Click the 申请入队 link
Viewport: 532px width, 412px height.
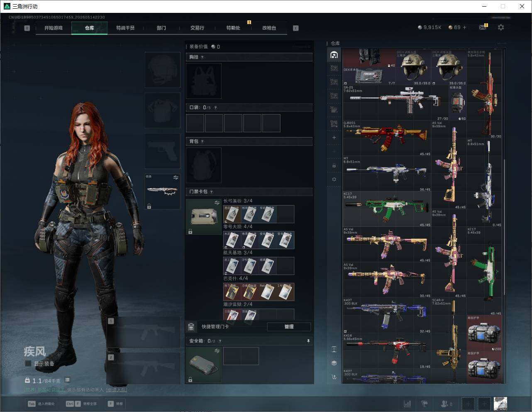(x=117, y=390)
